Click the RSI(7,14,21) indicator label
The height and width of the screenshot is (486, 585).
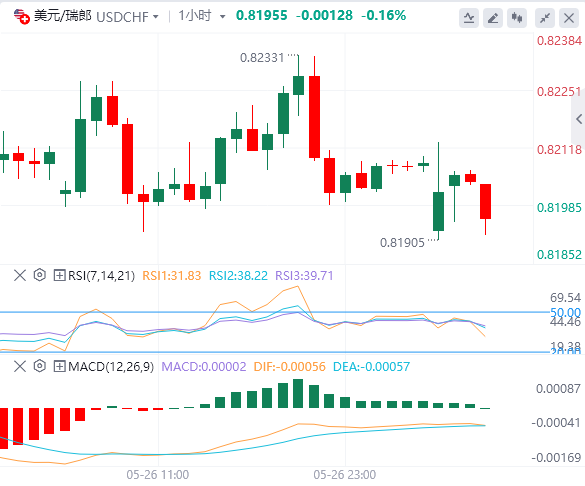(x=101, y=276)
